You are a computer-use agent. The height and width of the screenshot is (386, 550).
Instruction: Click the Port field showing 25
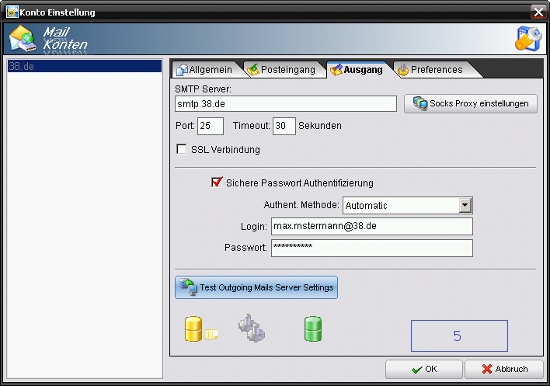click(210, 126)
